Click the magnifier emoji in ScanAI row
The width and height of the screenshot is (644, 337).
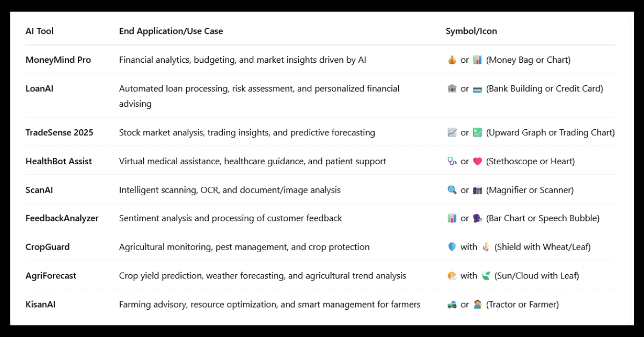(452, 190)
